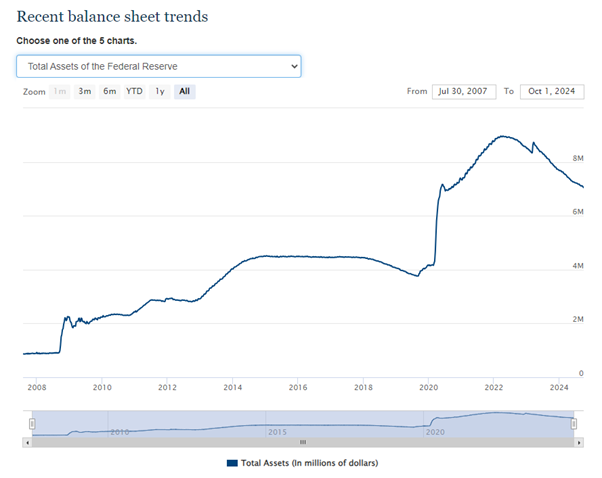602x478 pixels.
Task: Click the 2015 label in the navigator
Action: [278, 431]
